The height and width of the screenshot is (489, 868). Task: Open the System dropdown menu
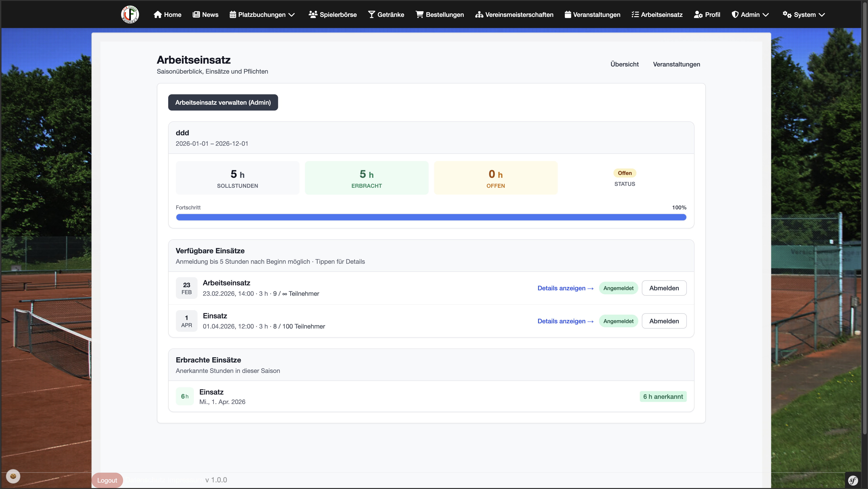[x=804, y=14]
